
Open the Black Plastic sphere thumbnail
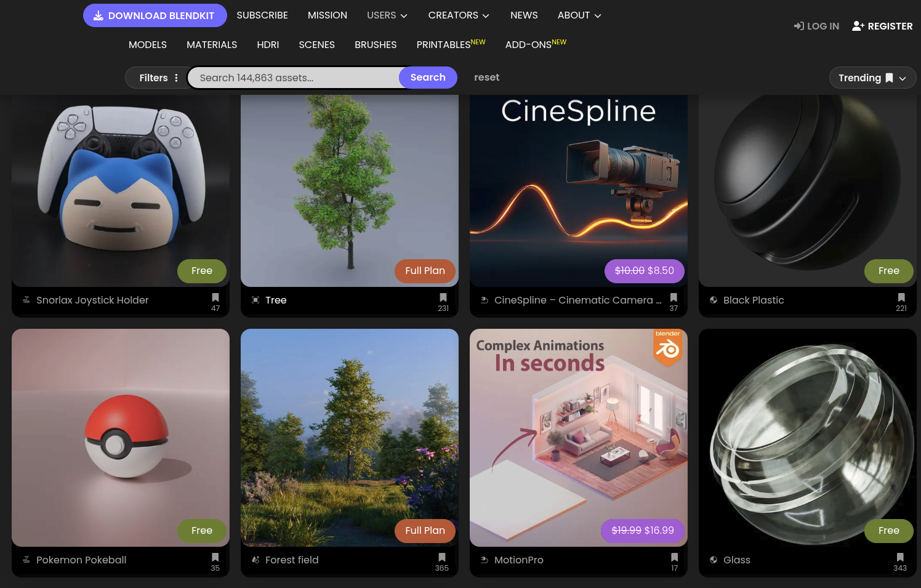[808, 191]
